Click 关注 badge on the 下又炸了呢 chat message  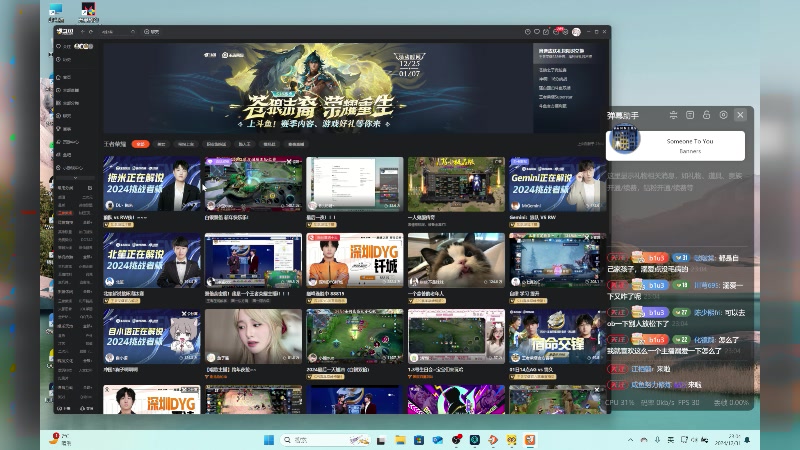coord(617,285)
